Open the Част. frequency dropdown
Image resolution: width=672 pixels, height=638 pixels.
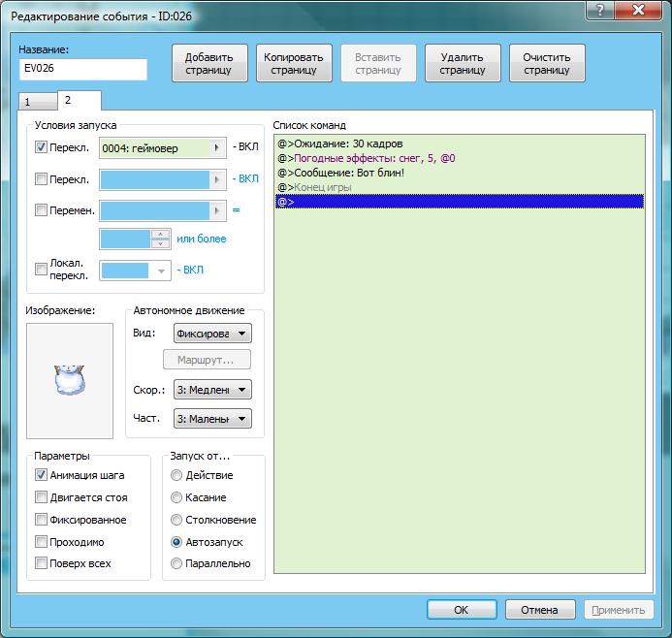[x=211, y=419]
